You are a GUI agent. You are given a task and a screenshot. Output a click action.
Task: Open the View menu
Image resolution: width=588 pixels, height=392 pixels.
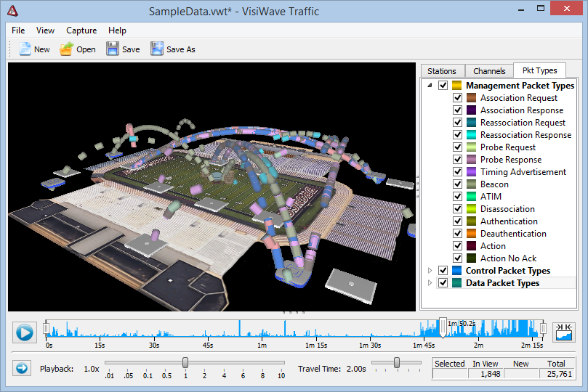point(45,30)
